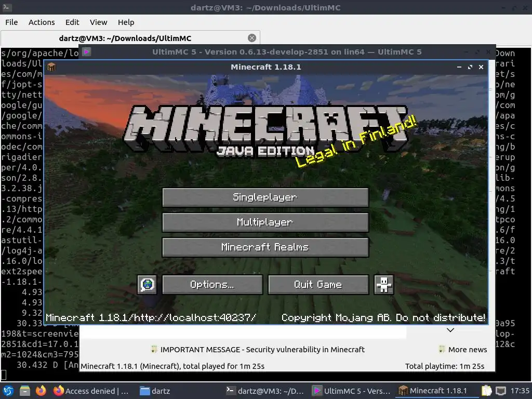Switch to the UltimMC 5 taskbar entry
This screenshot has height=399, width=532.
click(352, 391)
